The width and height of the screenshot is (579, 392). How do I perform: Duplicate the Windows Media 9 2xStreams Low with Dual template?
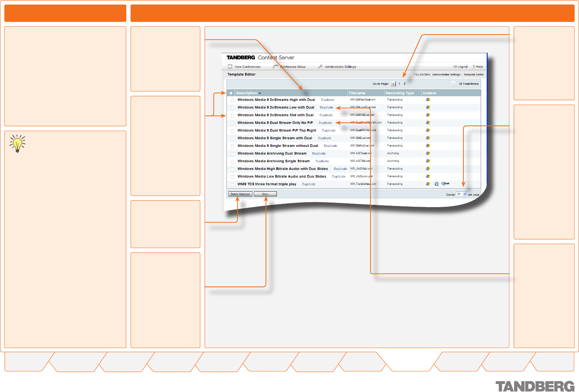click(x=326, y=107)
